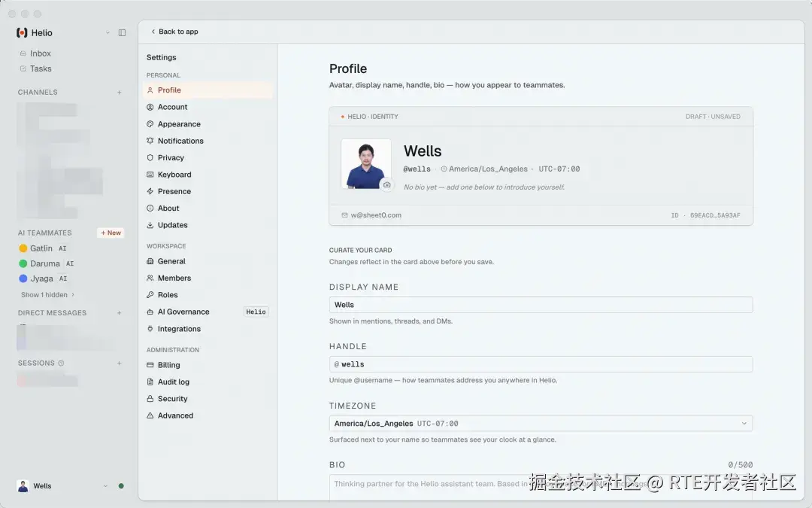This screenshot has height=508, width=812.
Task: Click the DRAFT · UNSAVED status label
Action: click(713, 117)
